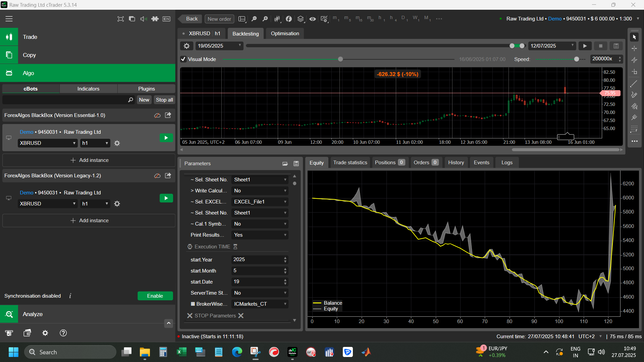Open the chart type candlestick selector

click(x=277, y=19)
